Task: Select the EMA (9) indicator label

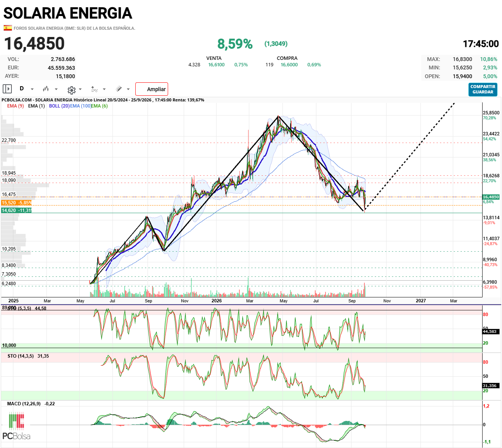Action: (x=15, y=106)
